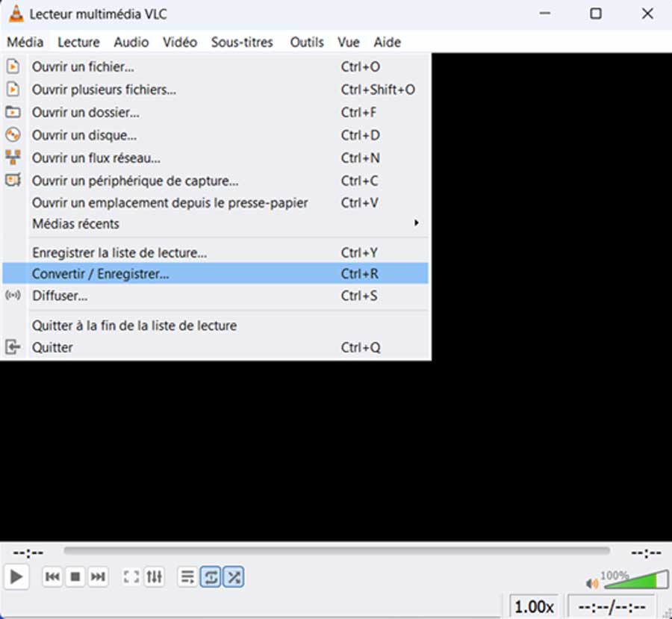The width and height of the screenshot is (672, 619).
Task: Open the Sous-titres menu
Action: (x=242, y=42)
